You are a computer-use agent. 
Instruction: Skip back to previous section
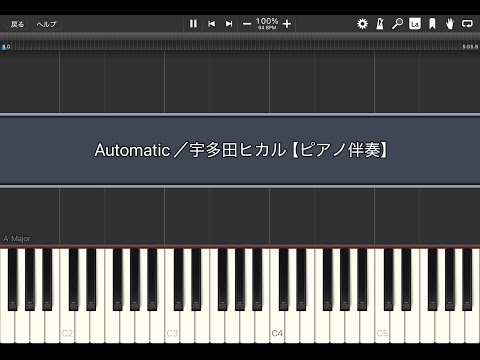(x=211, y=24)
